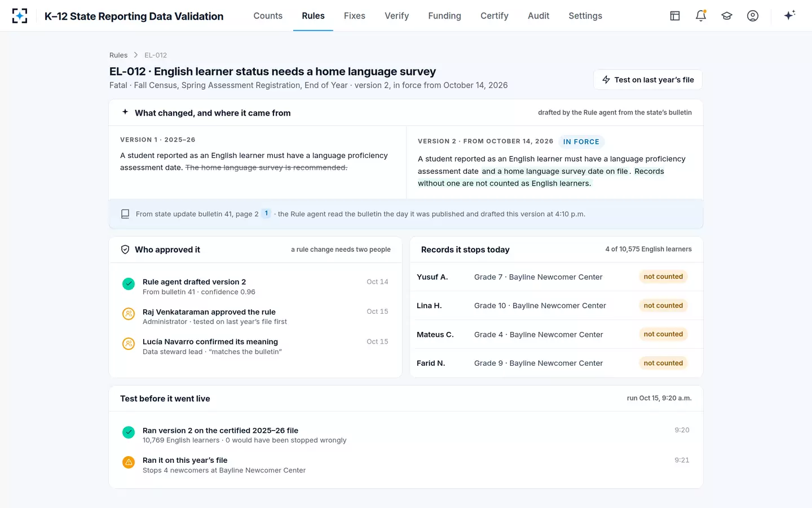Click green check beside 'Ran version 2'
The image size is (812, 508).
pos(129,432)
